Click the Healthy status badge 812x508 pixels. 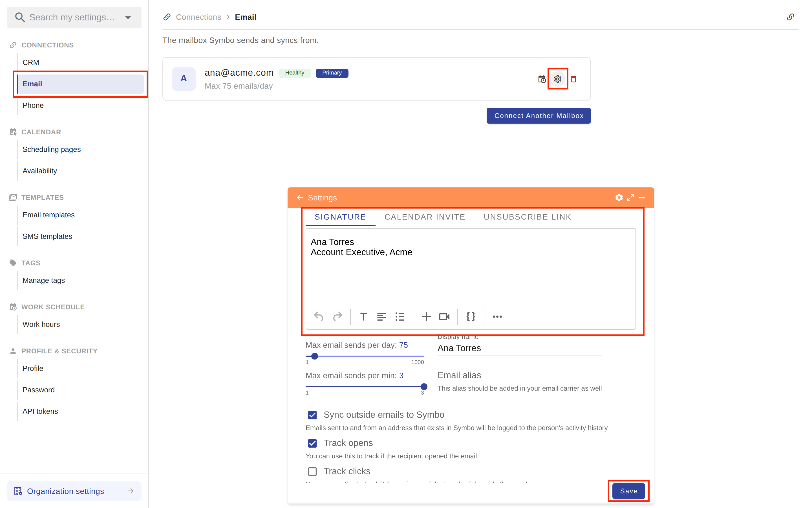pos(295,73)
